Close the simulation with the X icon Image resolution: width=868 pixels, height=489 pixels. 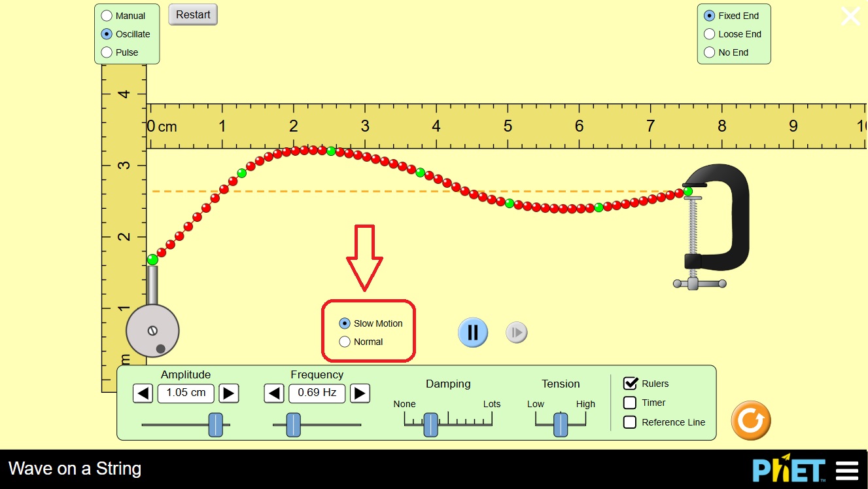(x=850, y=16)
